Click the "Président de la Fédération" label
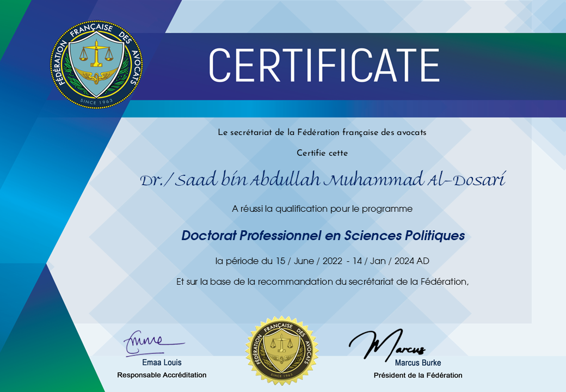The width and height of the screenshot is (566, 392). pos(417,375)
